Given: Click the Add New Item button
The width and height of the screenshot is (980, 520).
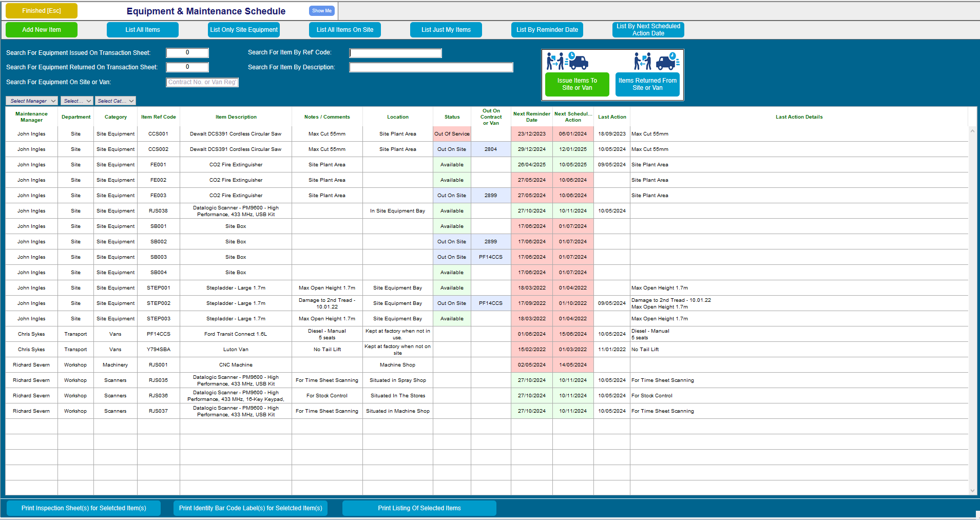Looking at the screenshot, I should pos(41,29).
